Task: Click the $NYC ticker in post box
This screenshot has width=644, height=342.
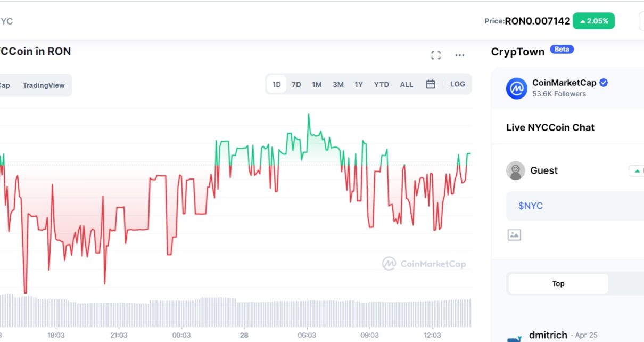Action: pyautogui.click(x=531, y=206)
